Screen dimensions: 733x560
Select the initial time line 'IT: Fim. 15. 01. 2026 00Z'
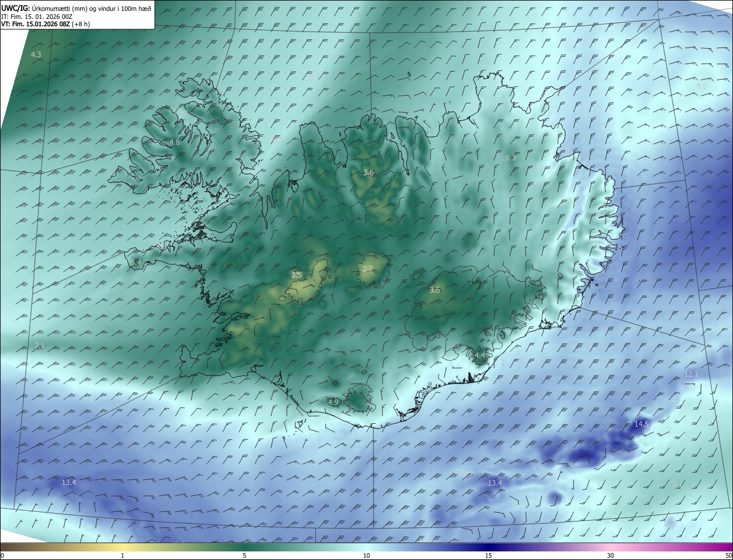37,17
